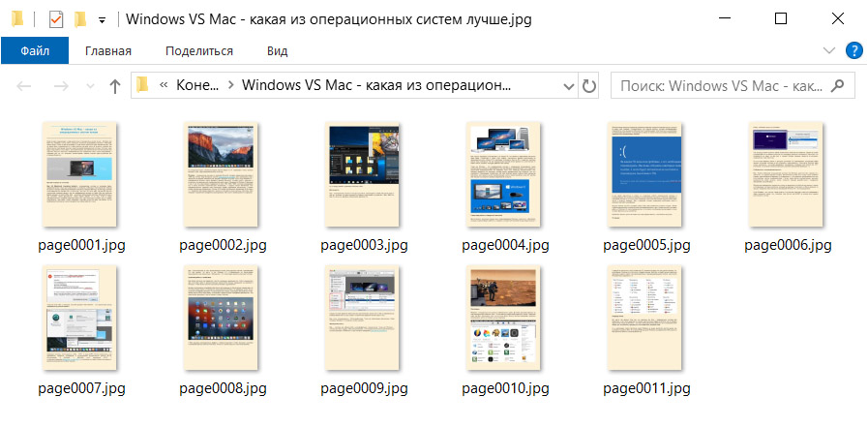This screenshot has height=427, width=868.
Task: Select the page0003.jpg thumbnail
Action: [x=362, y=174]
